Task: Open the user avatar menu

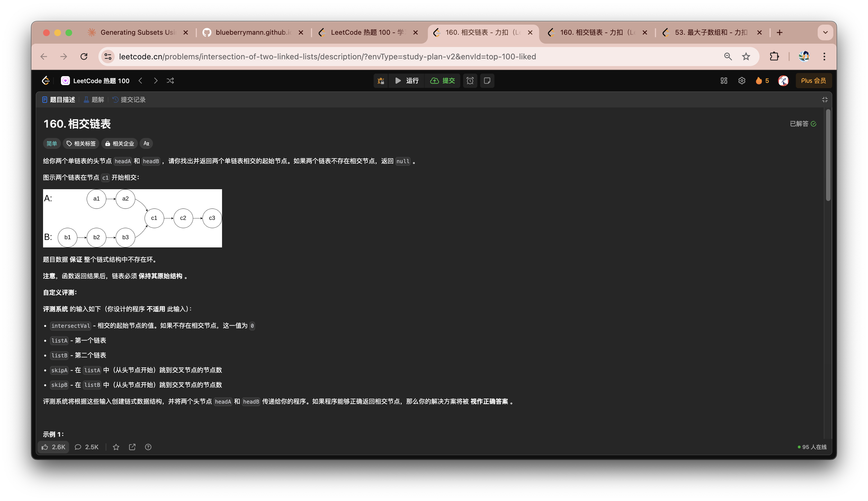Action: click(x=784, y=81)
